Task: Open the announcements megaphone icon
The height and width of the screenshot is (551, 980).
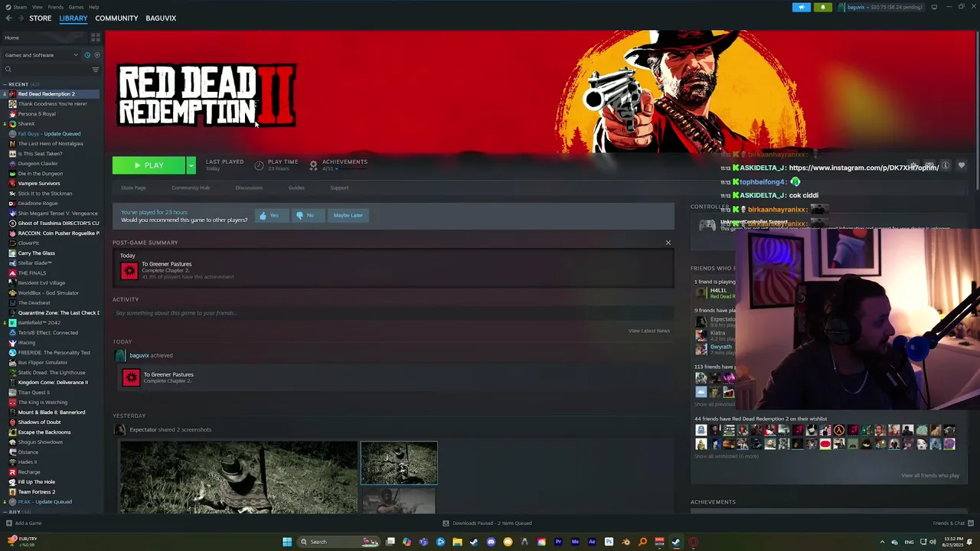Action: 801,7
